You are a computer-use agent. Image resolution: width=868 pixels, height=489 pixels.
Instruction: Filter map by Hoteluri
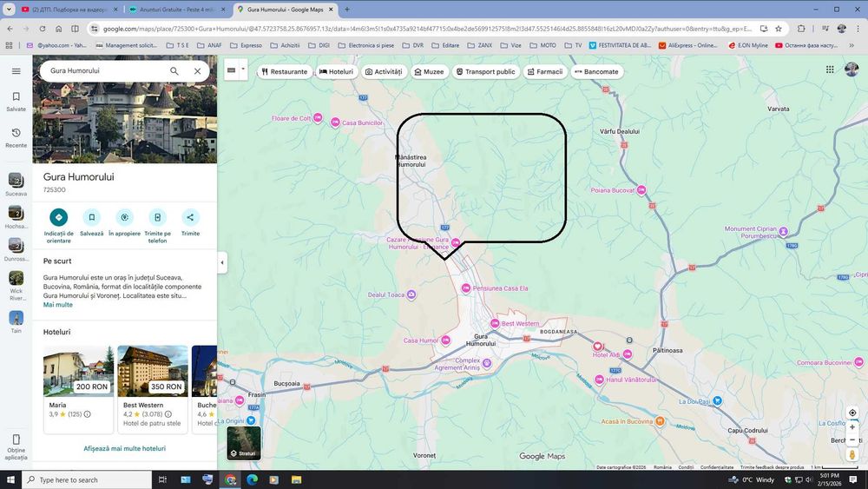click(336, 71)
